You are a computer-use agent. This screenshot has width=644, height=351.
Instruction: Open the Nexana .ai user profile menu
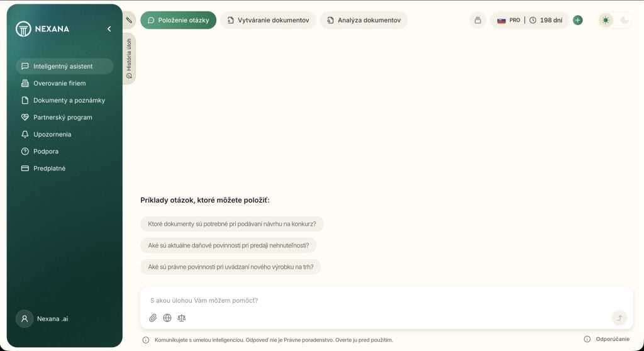tap(44, 318)
